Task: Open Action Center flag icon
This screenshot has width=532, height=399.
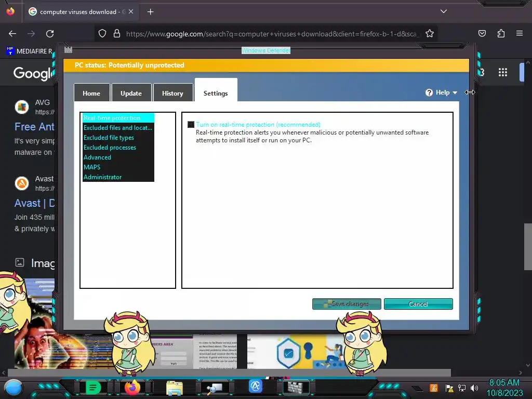Action: pos(449,388)
